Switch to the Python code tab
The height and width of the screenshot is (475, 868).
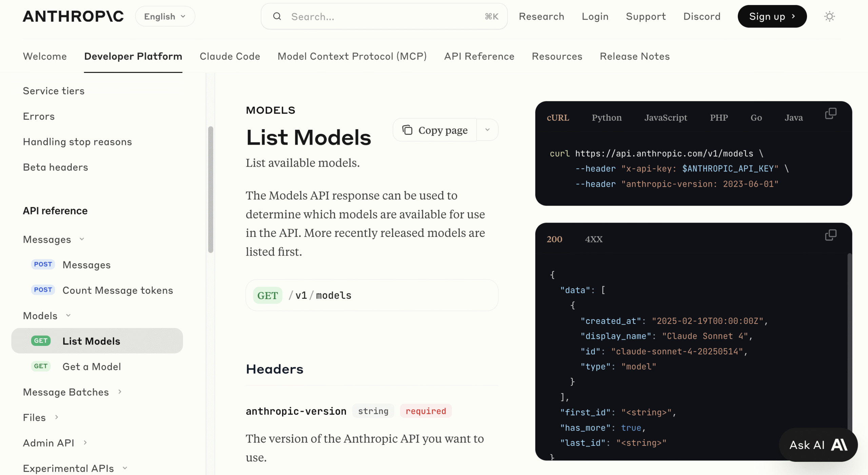coord(607,118)
